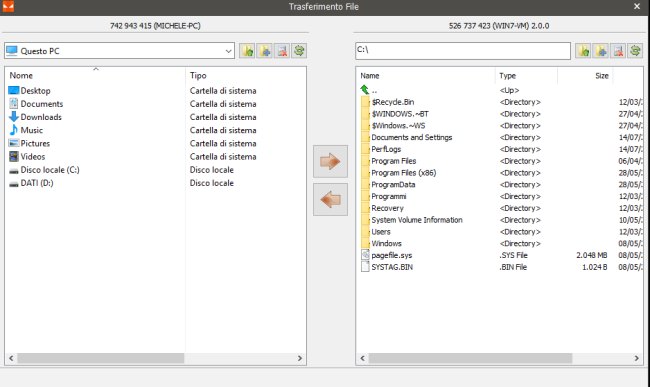Viewport: 650px width, 387px height.
Task: Select the Downloads folder
Action: click(x=41, y=117)
